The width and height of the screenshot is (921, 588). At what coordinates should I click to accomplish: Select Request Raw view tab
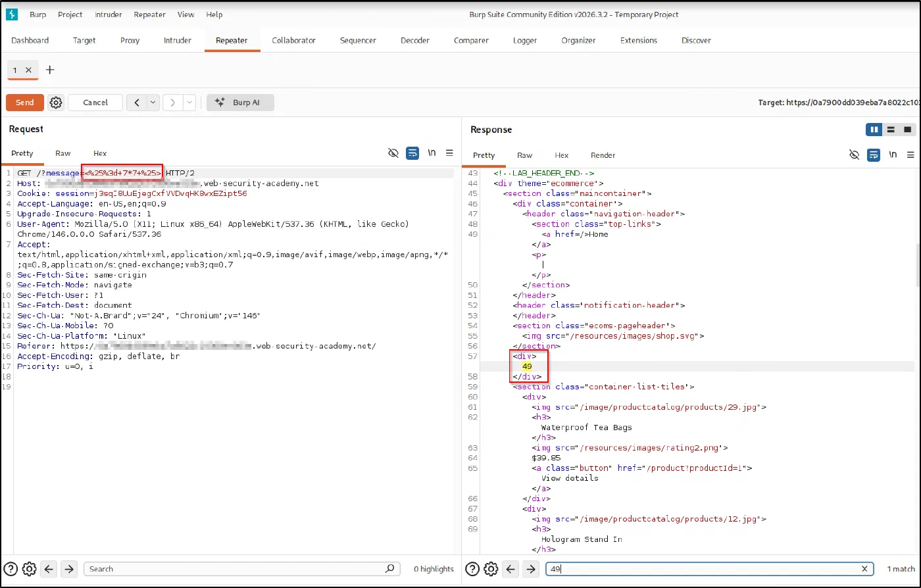tap(63, 153)
